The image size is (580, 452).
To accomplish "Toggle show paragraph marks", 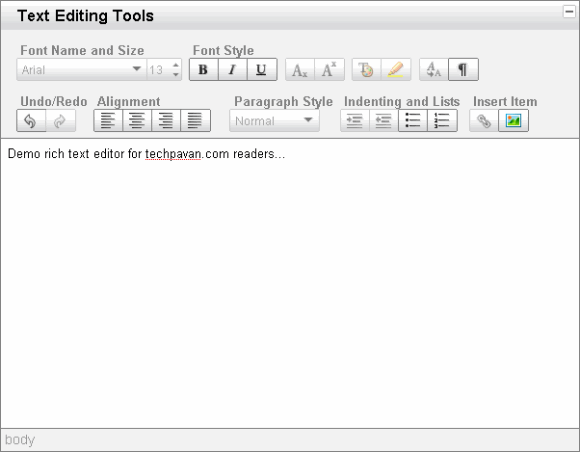I will point(463,70).
